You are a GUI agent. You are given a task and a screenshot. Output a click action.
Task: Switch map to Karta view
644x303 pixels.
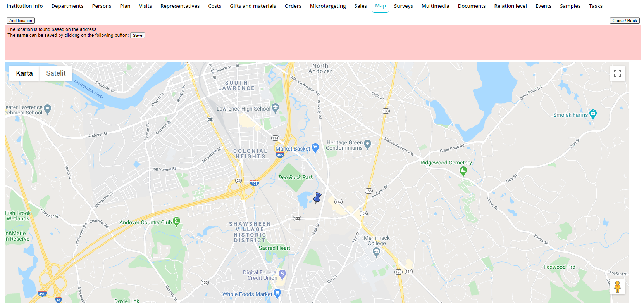24,73
